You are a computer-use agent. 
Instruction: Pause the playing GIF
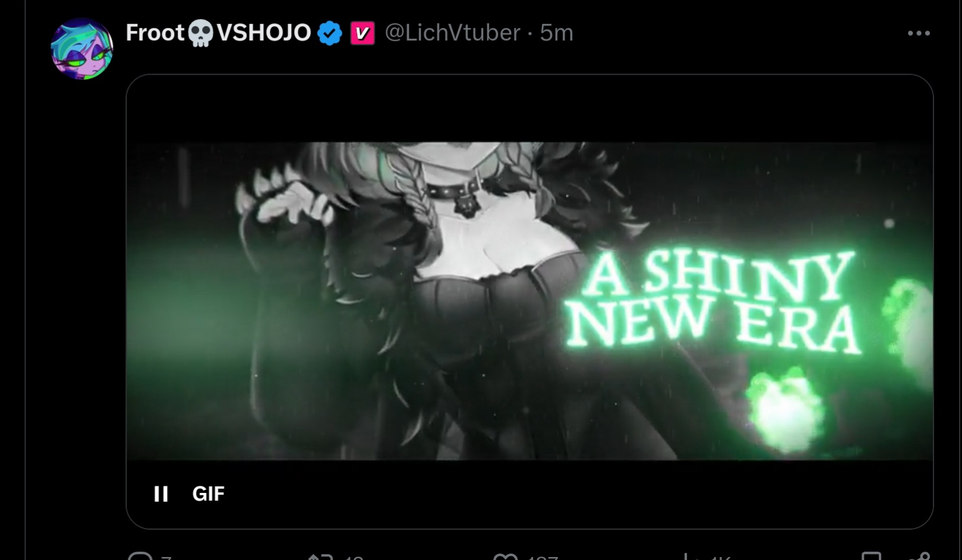coord(160,493)
